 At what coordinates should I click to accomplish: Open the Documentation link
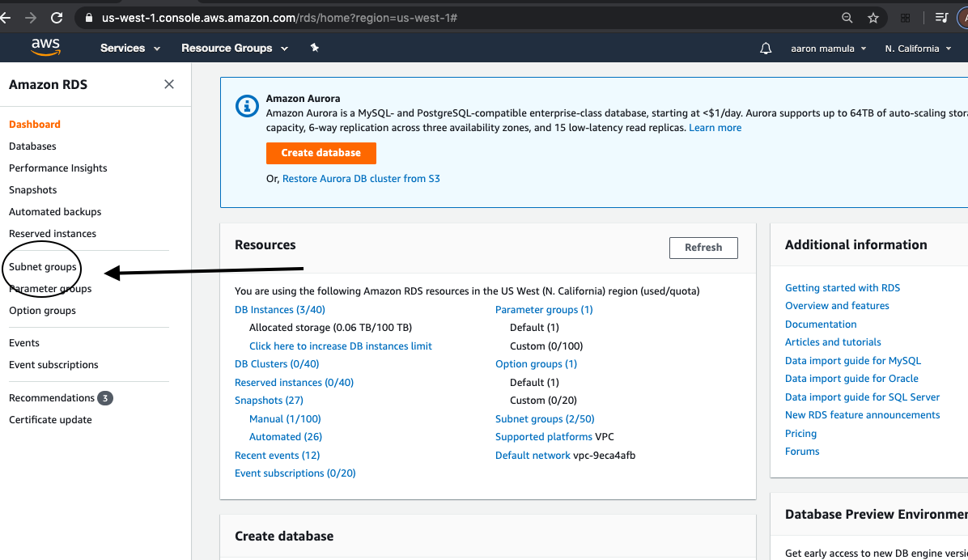(821, 325)
